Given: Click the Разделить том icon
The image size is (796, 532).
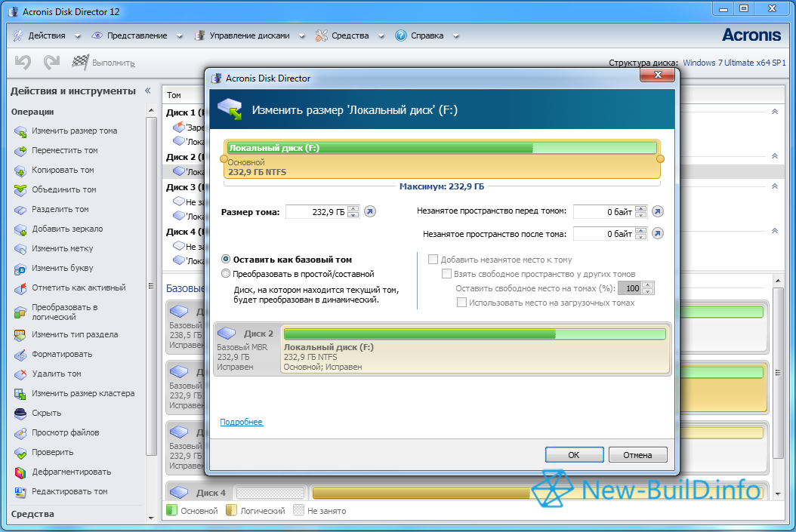Looking at the screenshot, I should 20,210.
